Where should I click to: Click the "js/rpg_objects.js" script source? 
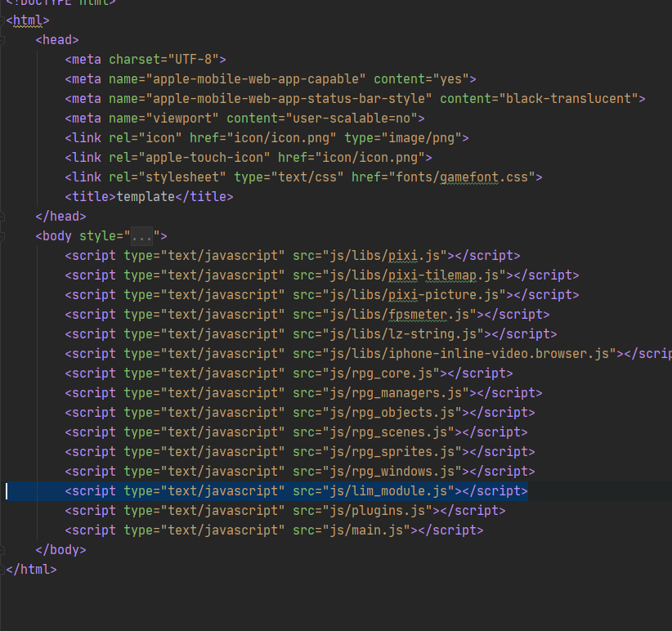(392, 414)
